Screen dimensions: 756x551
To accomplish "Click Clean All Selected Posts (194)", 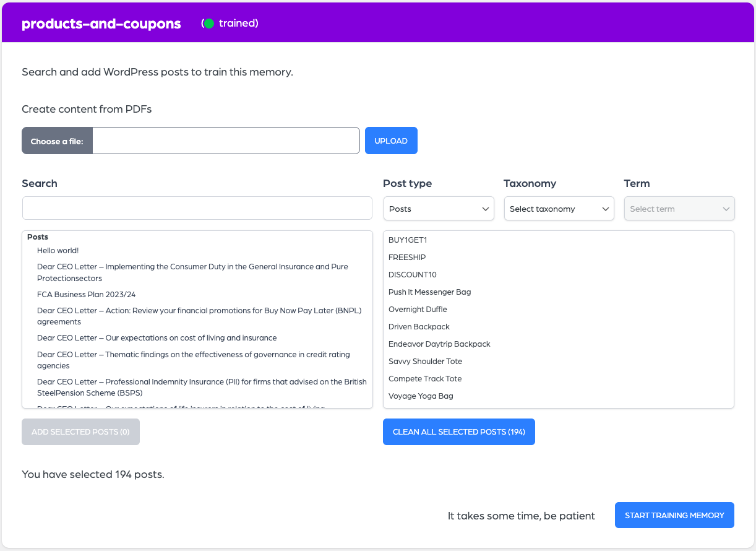I will tap(459, 432).
